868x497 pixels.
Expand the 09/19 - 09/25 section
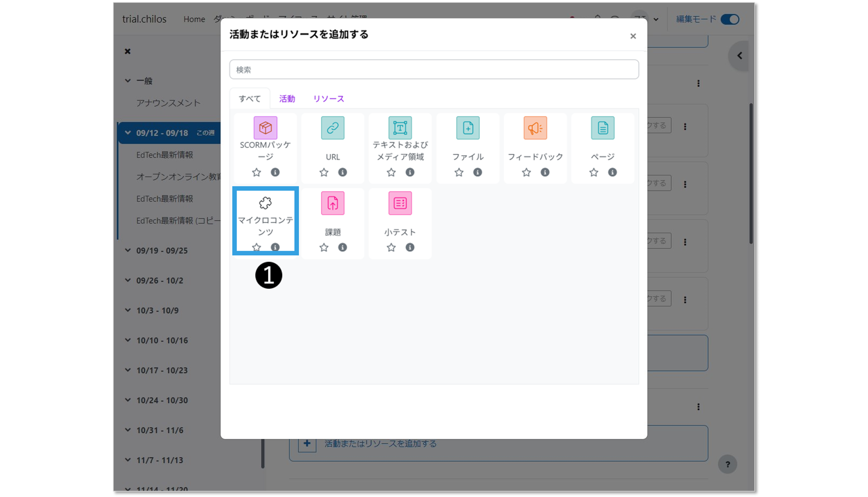click(x=128, y=250)
